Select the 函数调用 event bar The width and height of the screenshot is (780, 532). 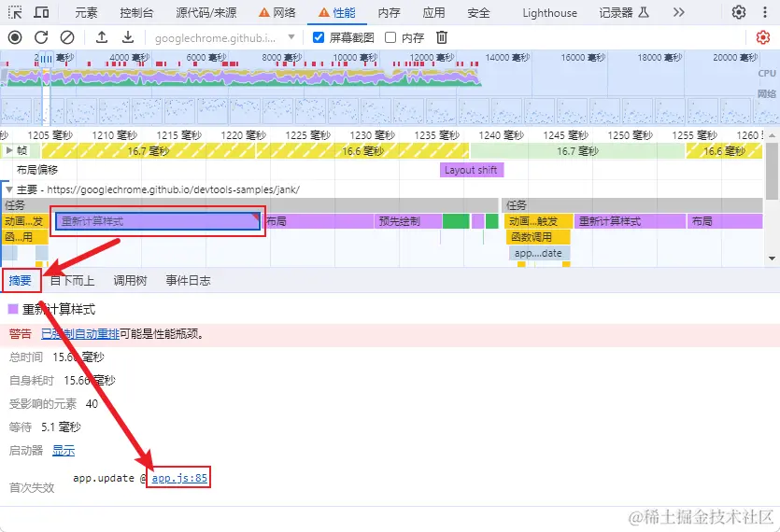pyautogui.click(x=538, y=237)
